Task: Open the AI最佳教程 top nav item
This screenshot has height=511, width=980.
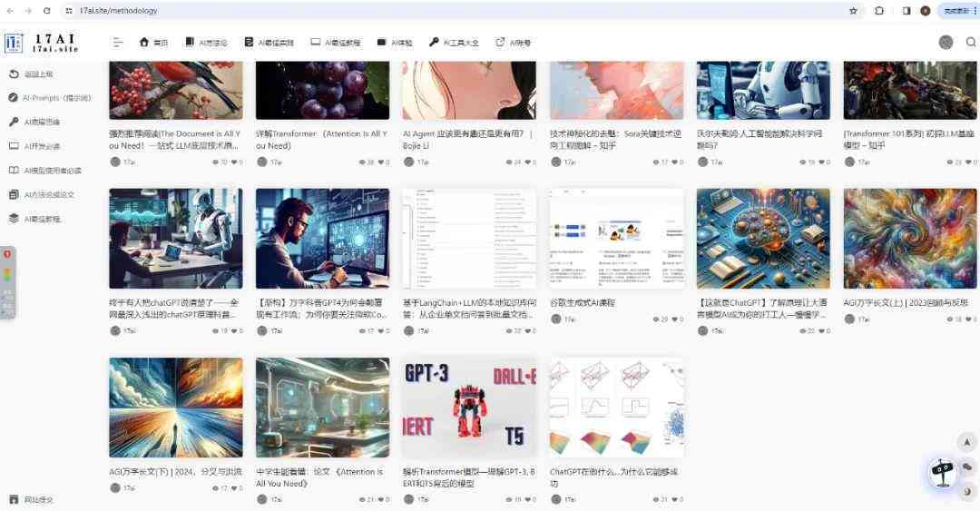Action: click(336, 43)
